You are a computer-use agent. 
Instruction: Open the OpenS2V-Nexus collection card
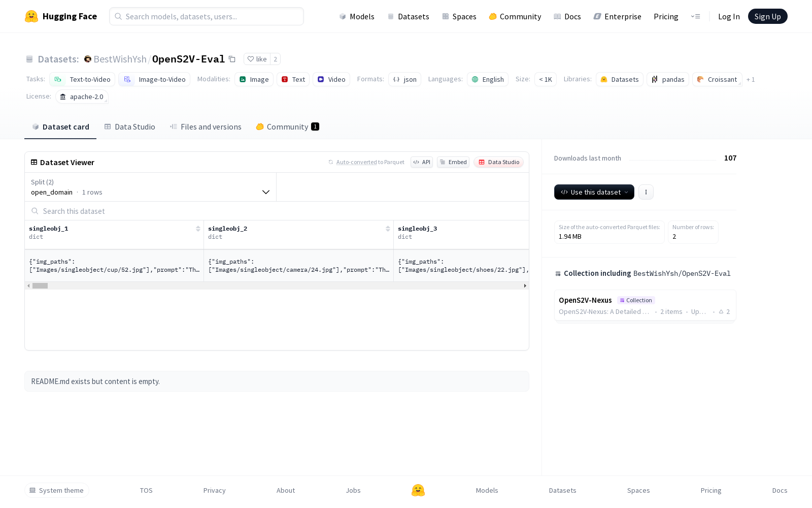click(x=645, y=305)
